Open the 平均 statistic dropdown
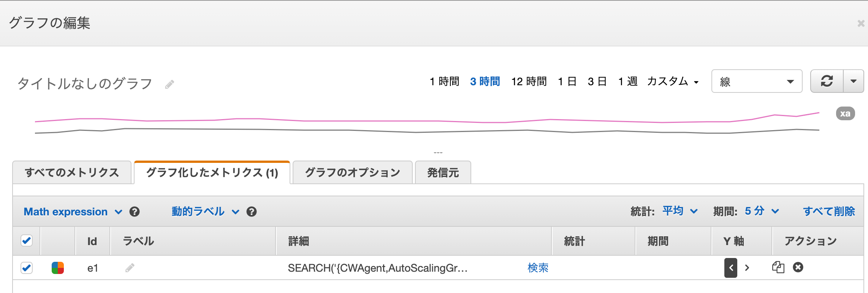868x293 pixels. [x=680, y=211]
